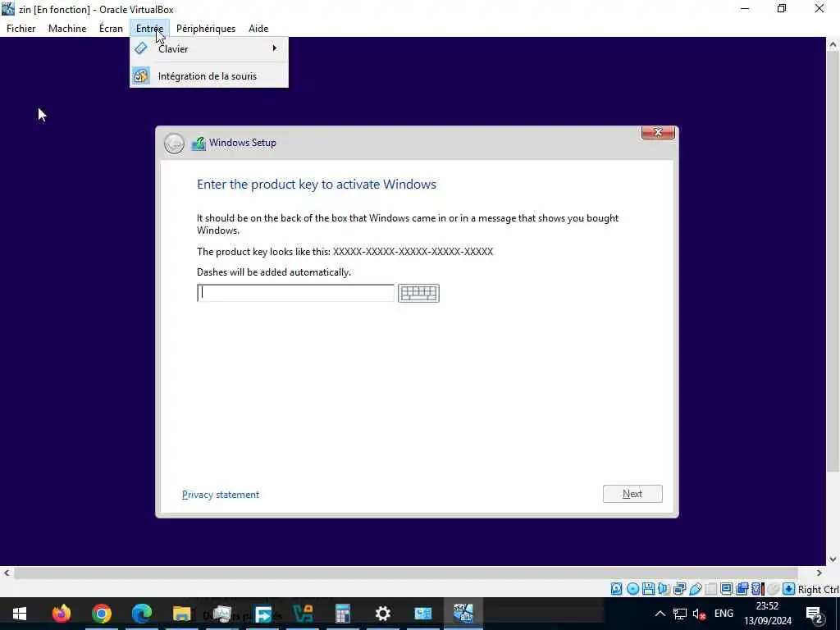Click the display settings status icon
The image size is (840, 630).
coord(727,589)
